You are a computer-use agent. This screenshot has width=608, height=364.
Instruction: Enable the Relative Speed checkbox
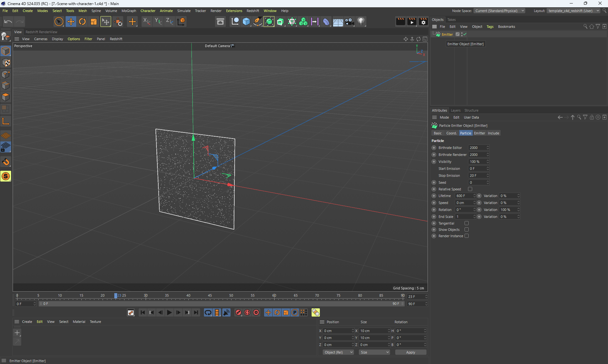pyautogui.click(x=470, y=189)
